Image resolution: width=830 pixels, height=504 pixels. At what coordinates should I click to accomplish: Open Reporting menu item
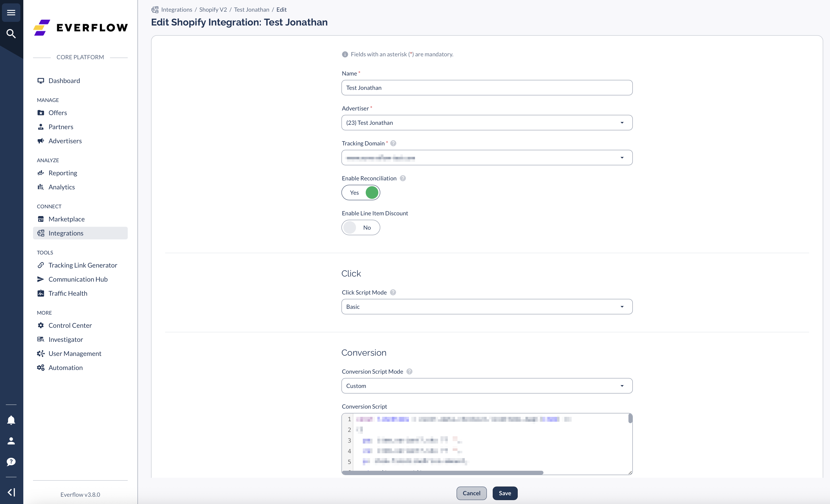[x=80, y=173]
